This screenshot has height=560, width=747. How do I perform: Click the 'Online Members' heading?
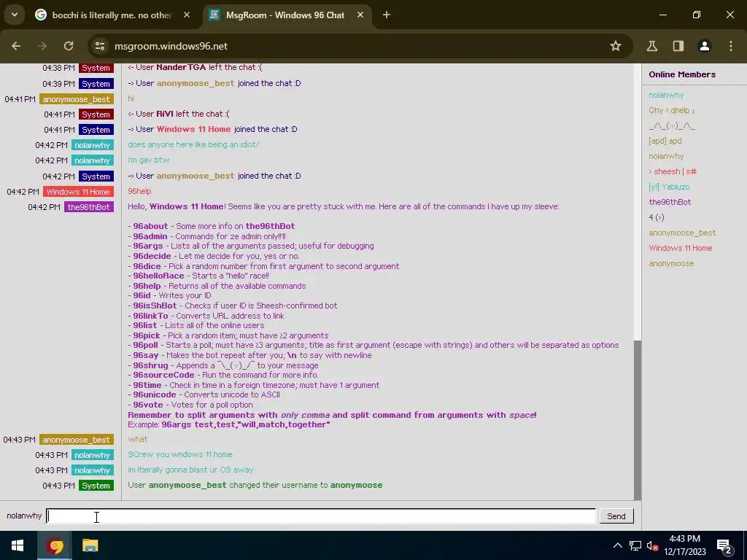(682, 74)
